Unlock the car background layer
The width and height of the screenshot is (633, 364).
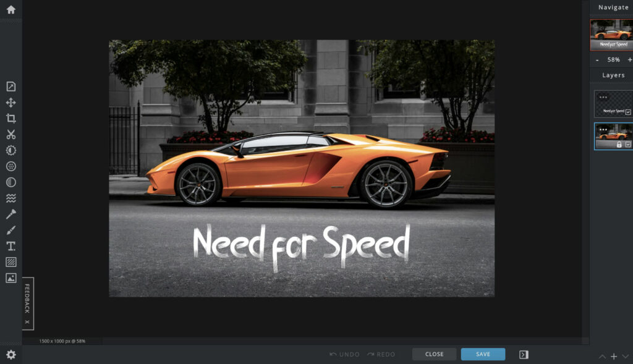point(619,143)
